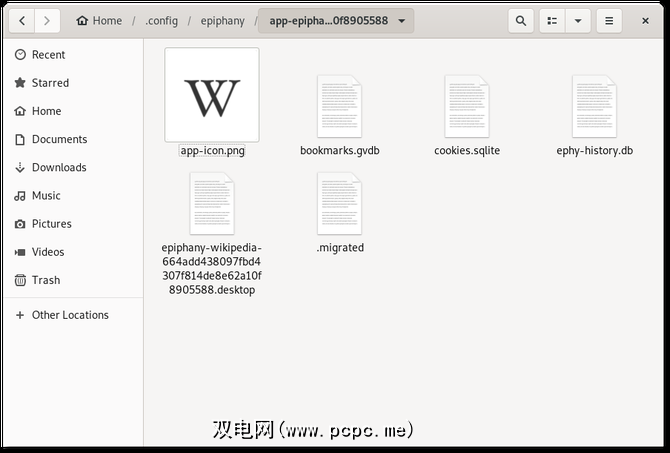Click the .migrated file name label

[x=340, y=247]
